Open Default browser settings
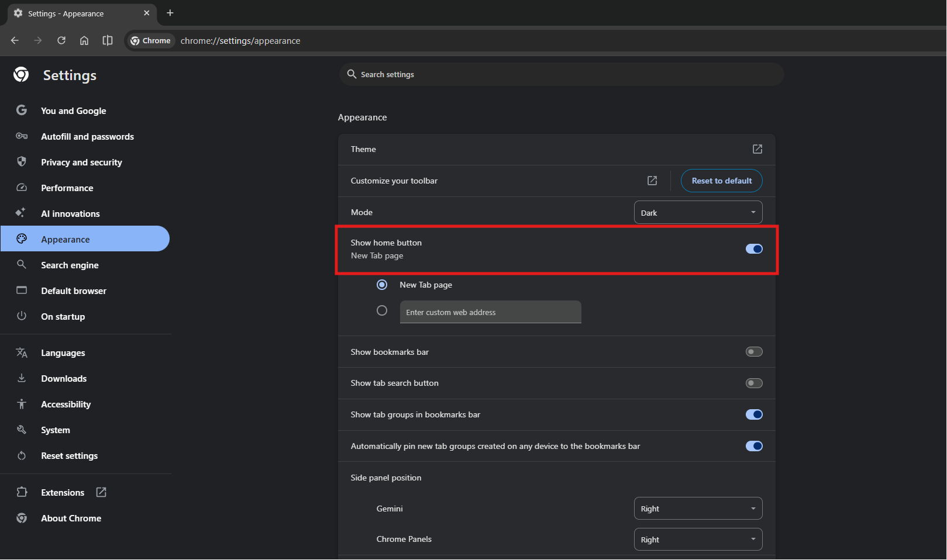Image resolution: width=947 pixels, height=560 pixels. 74,291
